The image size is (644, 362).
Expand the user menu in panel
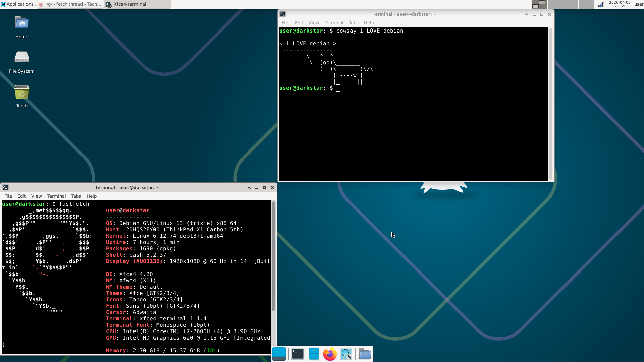pyautogui.click(x=638, y=4)
